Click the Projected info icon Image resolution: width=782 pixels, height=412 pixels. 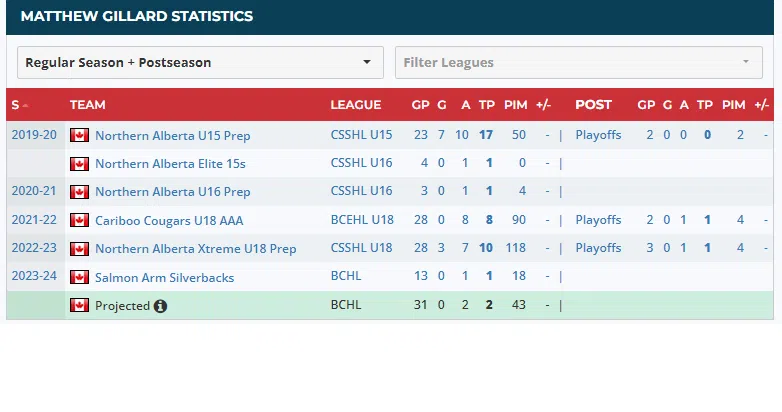(160, 306)
